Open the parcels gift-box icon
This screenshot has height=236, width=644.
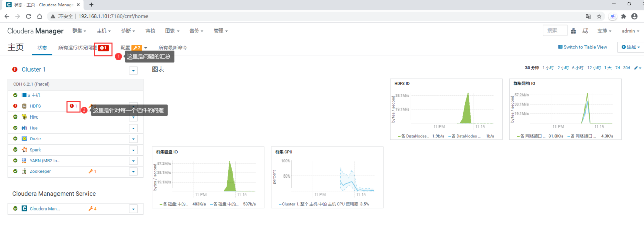tap(574, 31)
